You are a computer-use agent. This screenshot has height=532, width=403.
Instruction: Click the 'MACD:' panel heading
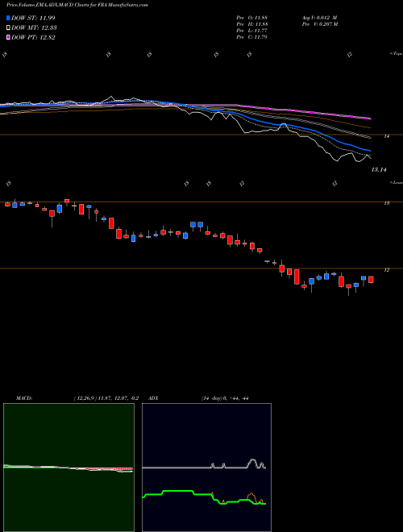[24, 398]
